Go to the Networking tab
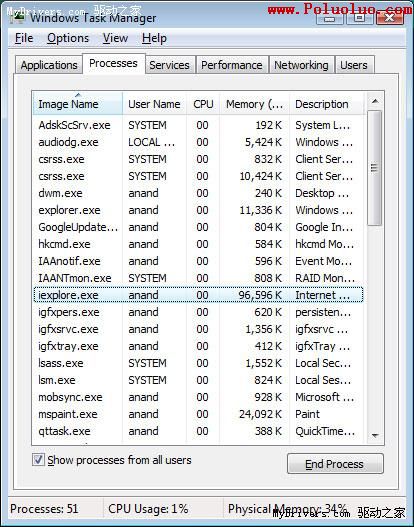Viewport: 414px width, 527px height. pos(301,65)
